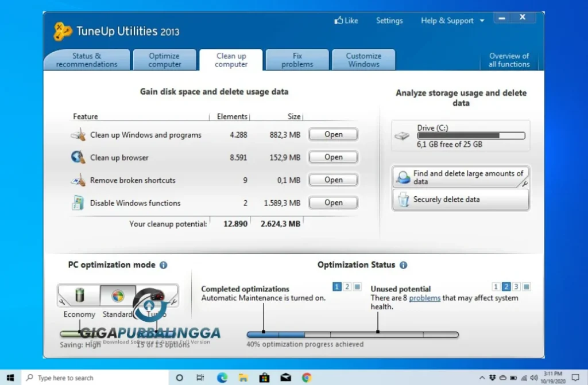
Task: Click the 40% optimization progress bar
Action: [351, 333]
